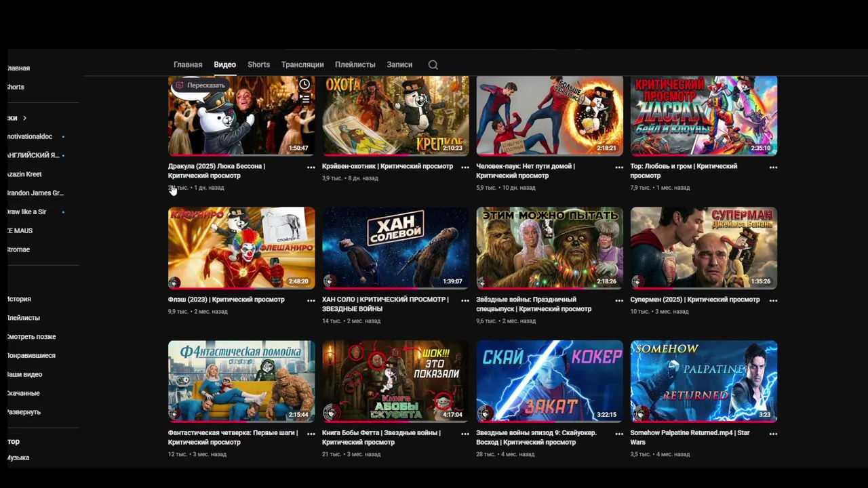868x488 pixels.
Task: Open options menu for Звёздные войны Праздничный спецвыпуск
Action: point(619,300)
